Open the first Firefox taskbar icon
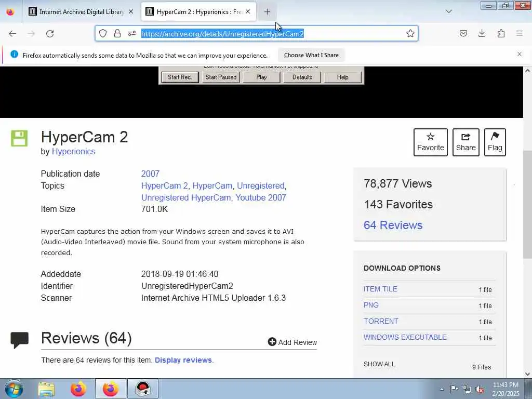 [78, 389]
